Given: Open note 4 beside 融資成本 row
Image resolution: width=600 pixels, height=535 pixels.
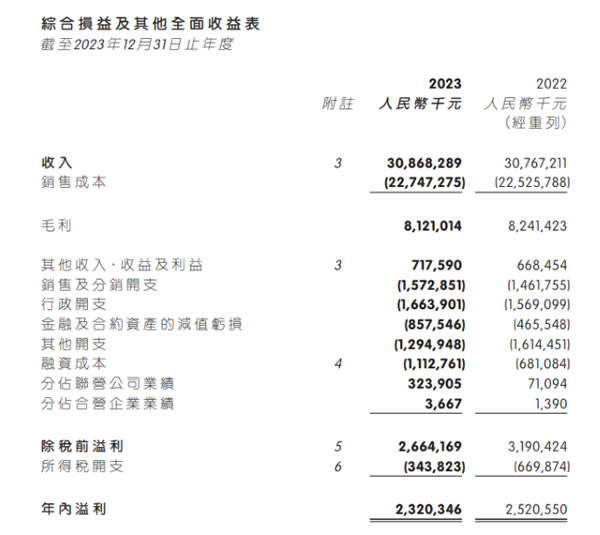Looking at the screenshot, I should [338, 365].
